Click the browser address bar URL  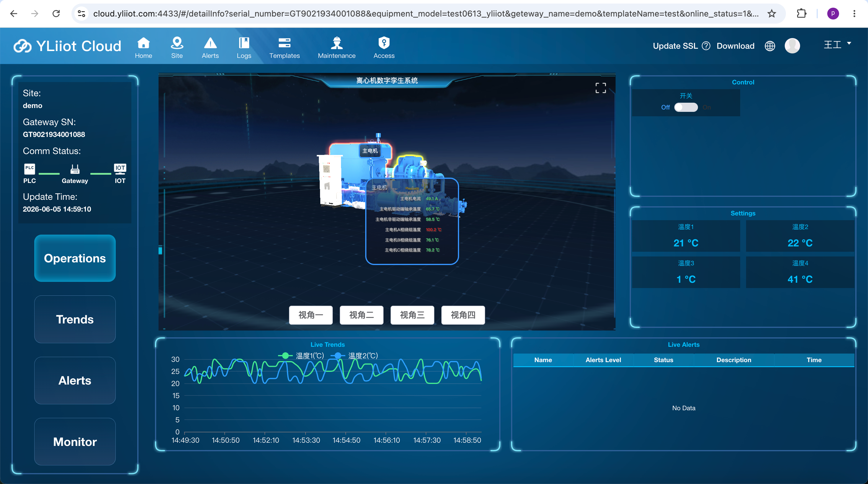point(426,14)
